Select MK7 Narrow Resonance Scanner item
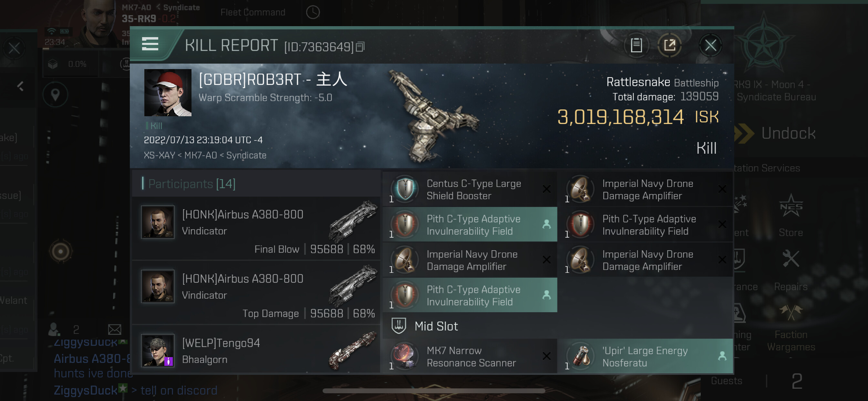This screenshot has width=868, height=401. [470, 356]
